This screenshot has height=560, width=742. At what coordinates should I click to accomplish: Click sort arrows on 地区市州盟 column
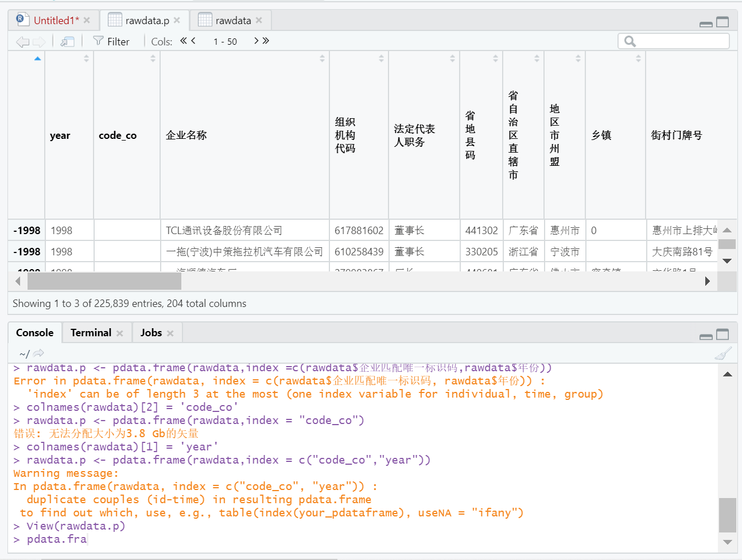(578, 59)
